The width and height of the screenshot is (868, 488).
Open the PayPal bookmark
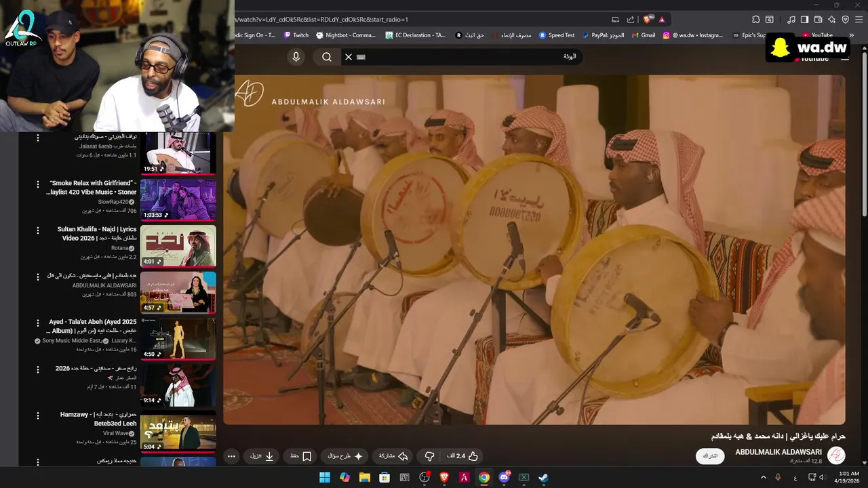pyautogui.click(x=603, y=35)
